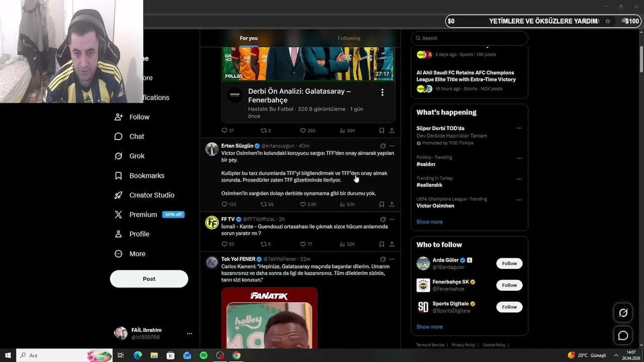
Task: Share the FF TV post
Action: click(x=392, y=244)
